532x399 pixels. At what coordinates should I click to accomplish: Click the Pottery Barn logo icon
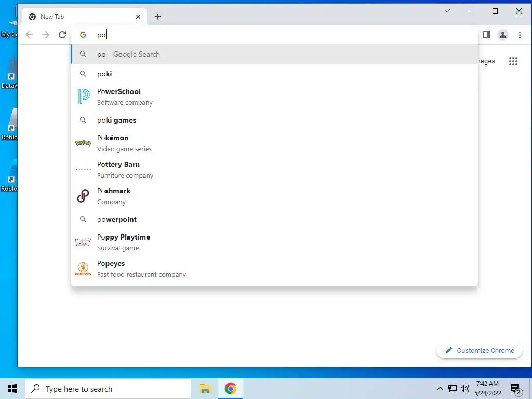83,169
